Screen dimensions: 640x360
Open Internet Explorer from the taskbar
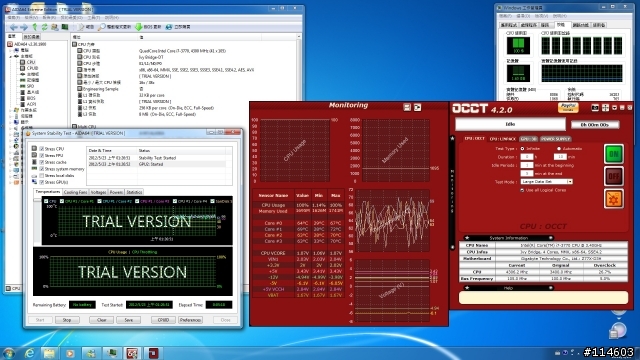pos(29,353)
